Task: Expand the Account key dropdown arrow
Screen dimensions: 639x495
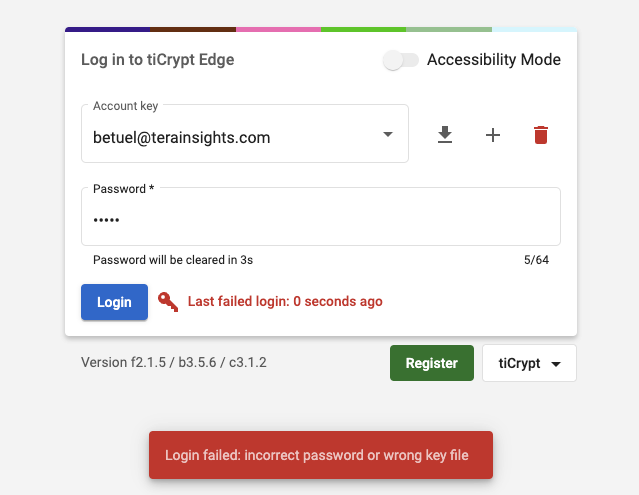Action: tap(388, 135)
